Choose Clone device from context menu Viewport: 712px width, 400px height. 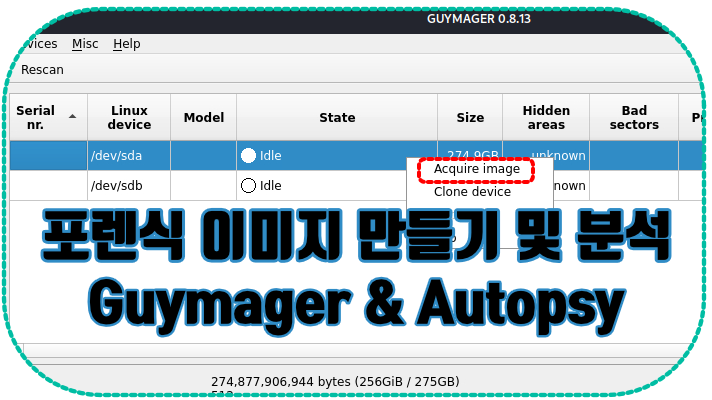472,192
